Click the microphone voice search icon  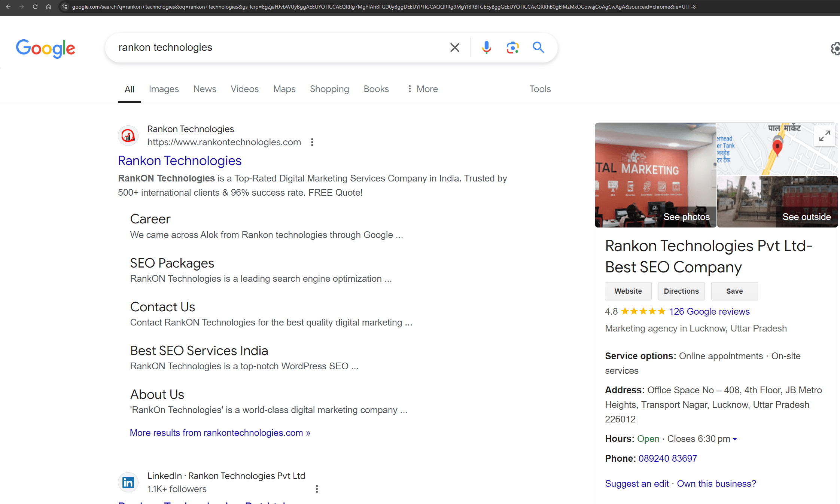pos(486,48)
